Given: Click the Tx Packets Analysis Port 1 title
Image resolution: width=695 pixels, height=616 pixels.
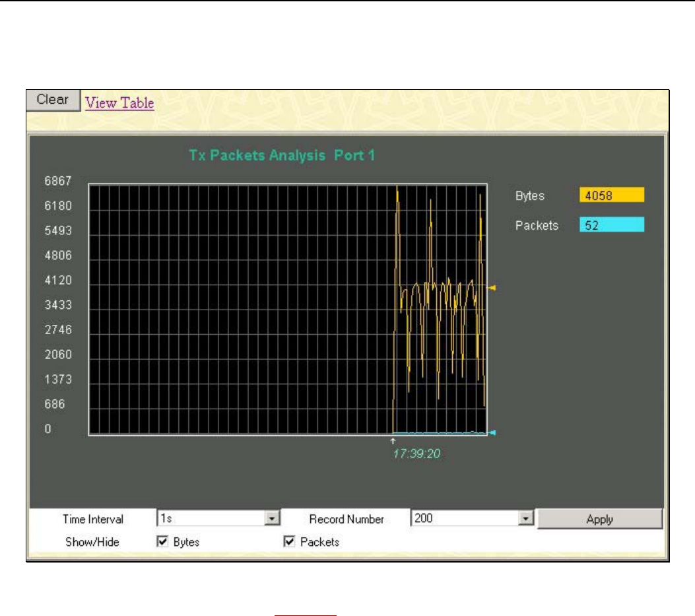Looking at the screenshot, I should 282,156.
